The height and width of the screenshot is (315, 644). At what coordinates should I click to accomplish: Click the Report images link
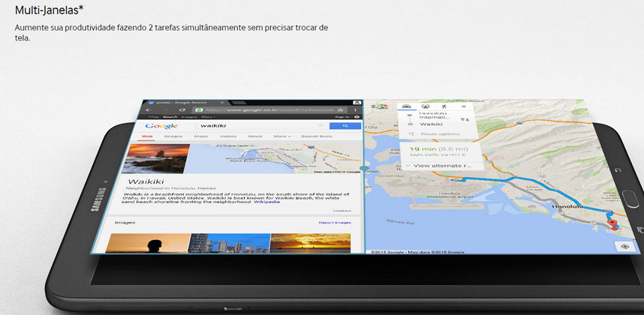tap(335, 223)
